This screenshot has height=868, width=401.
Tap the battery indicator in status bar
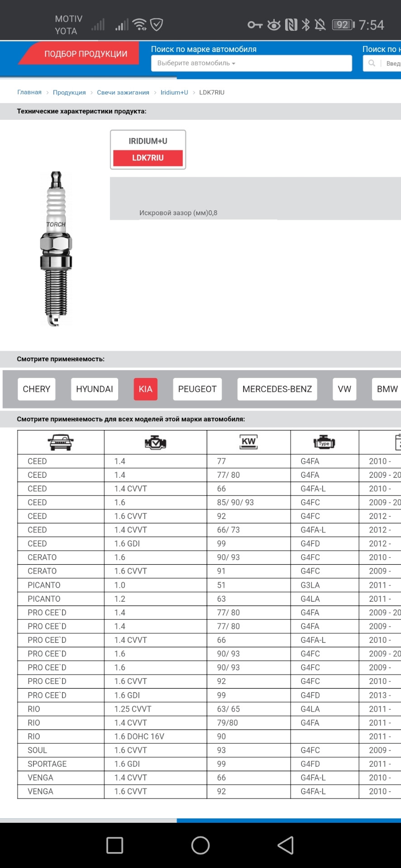tap(343, 25)
